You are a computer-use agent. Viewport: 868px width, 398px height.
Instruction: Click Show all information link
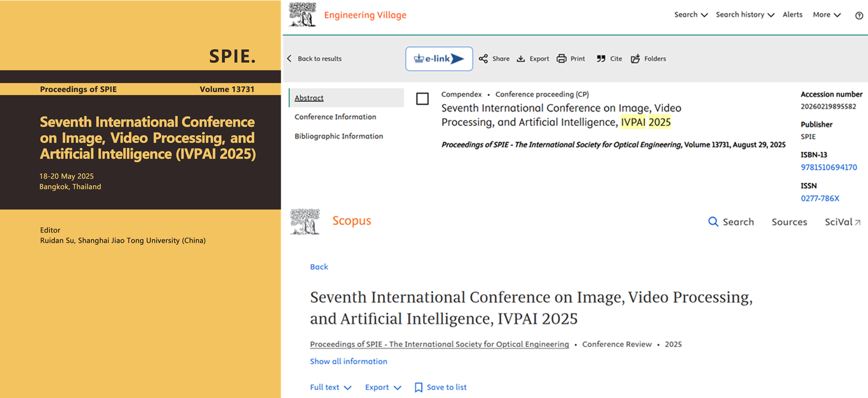click(349, 361)
